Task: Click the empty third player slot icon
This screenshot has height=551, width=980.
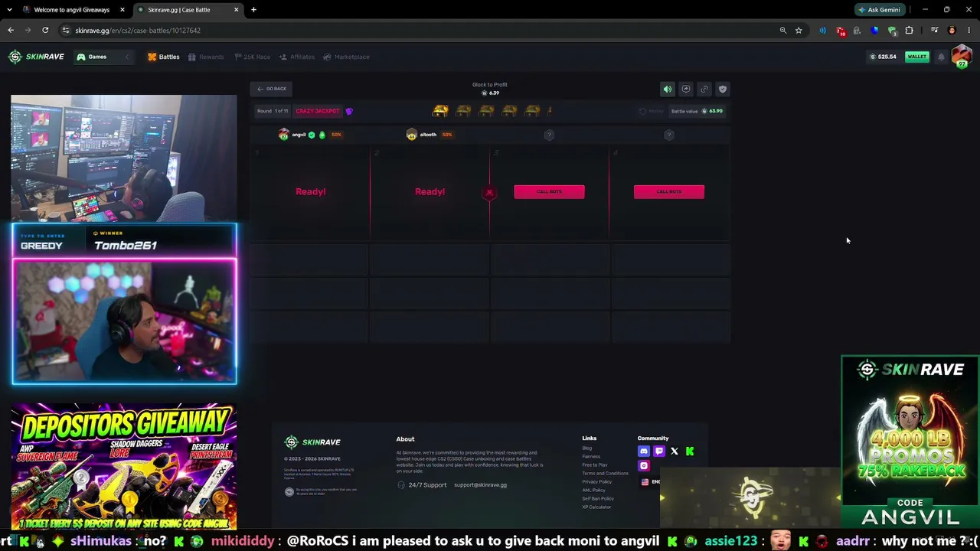Action: point(549,135)
